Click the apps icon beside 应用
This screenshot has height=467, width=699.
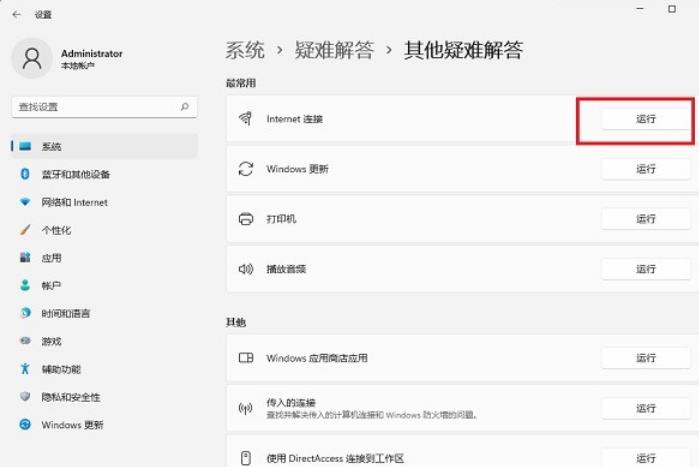pos(25,258)
